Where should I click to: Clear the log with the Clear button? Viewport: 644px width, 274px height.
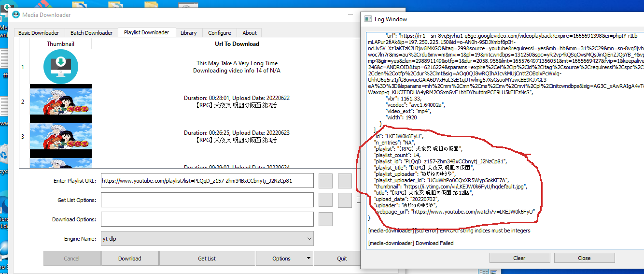[x=519, y=258]
